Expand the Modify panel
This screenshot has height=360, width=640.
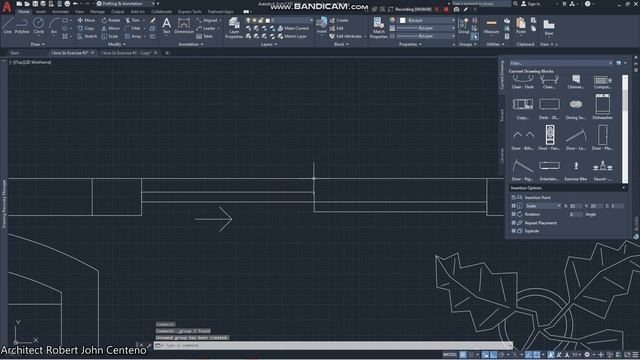[x=117, y=44]
